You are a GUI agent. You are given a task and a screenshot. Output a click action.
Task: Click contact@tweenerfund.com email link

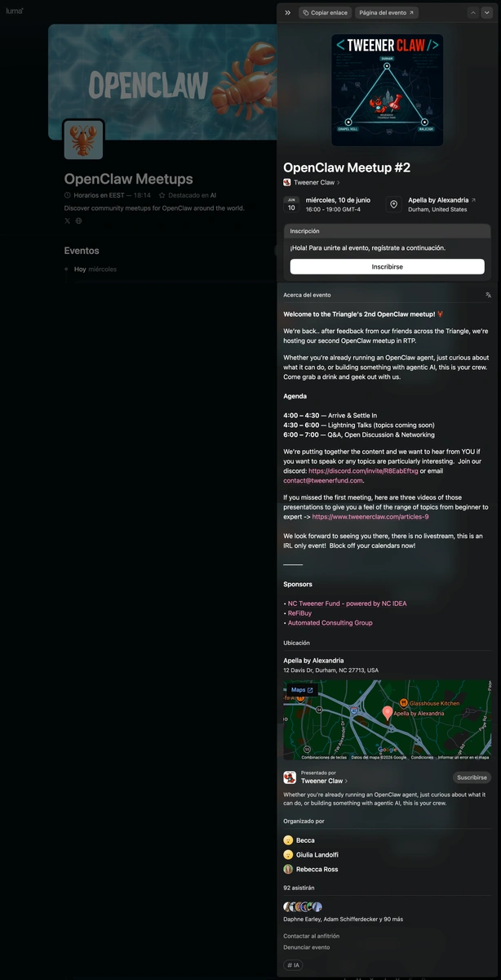pos(323,480)
